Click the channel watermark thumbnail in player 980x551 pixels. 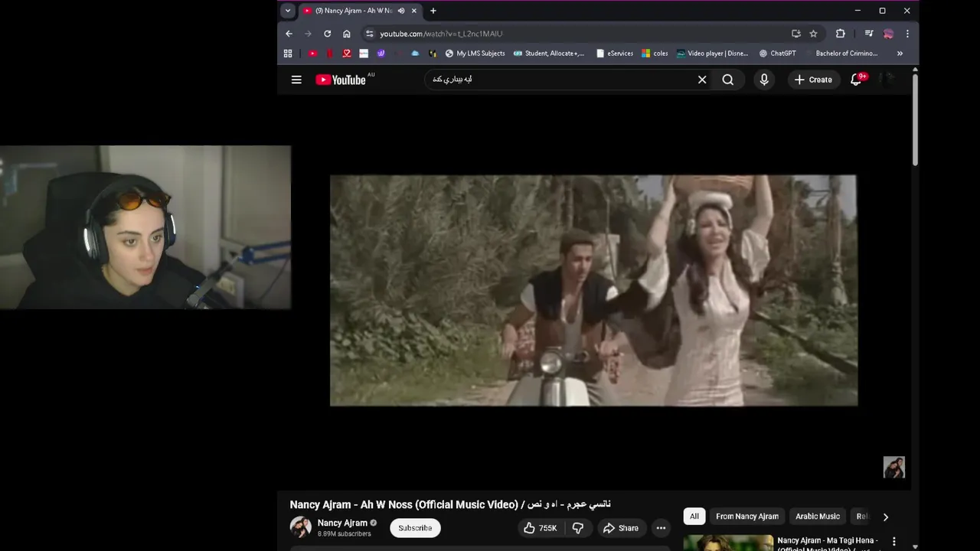[894, 467]
